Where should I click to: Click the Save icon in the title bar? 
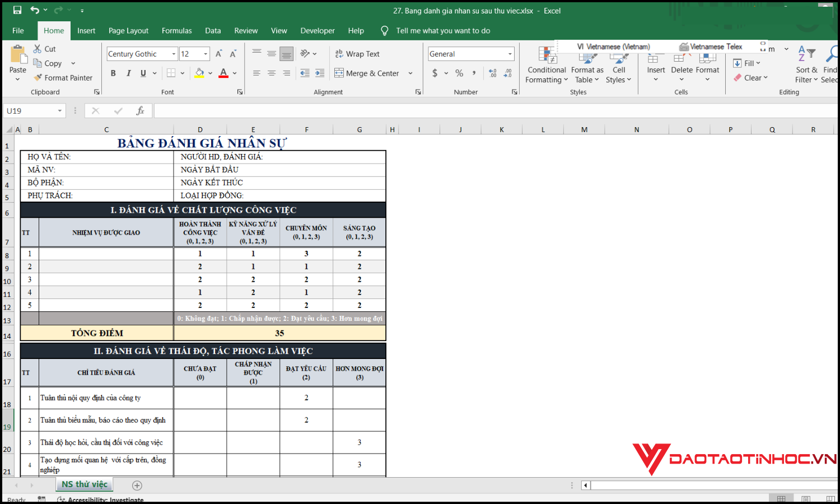(x=17, y=10)
